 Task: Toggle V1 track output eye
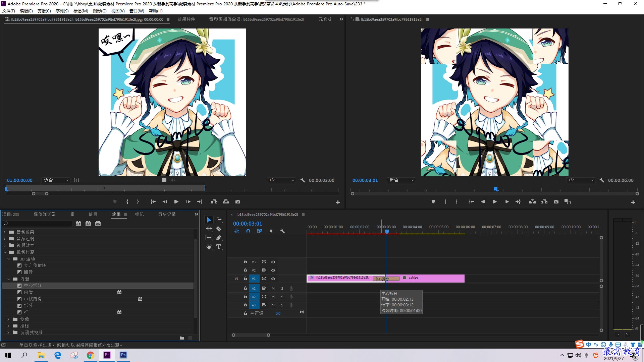pyautogui.click(x=273, y=279)
